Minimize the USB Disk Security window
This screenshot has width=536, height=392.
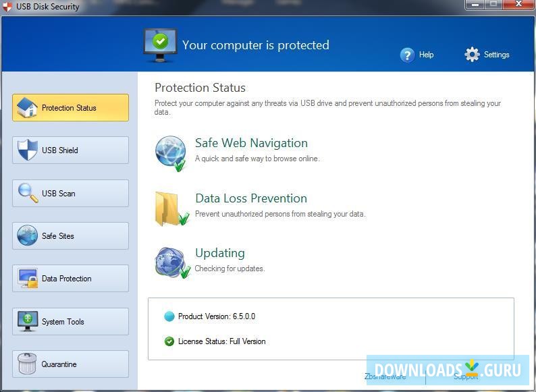point(475,5)
